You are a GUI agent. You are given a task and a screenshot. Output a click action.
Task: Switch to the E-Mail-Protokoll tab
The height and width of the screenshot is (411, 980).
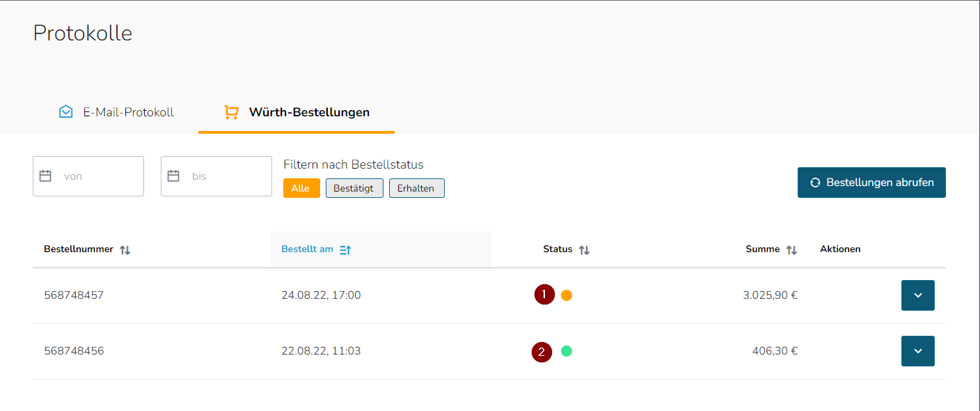tap(116, 112)
